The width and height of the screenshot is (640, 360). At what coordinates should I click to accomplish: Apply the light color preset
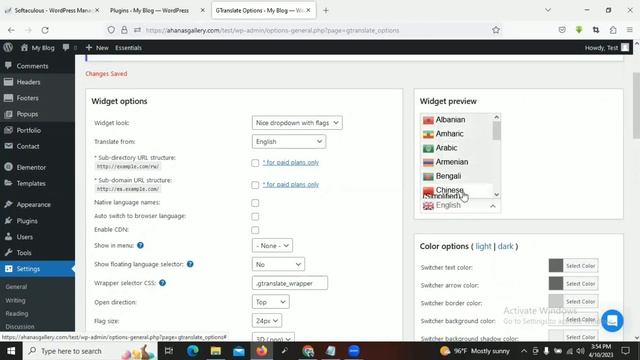point(483,246)
